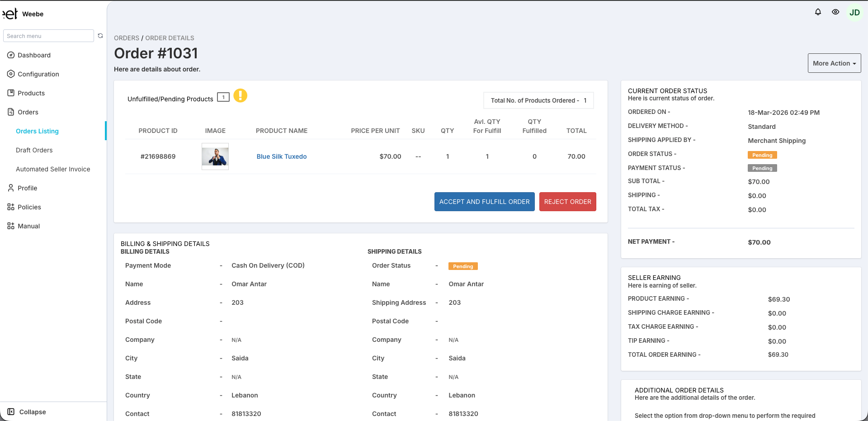Click the product image thumbnail
This screenshot has width=868, height=421.
pyautogui.click(x=215, y=156)
